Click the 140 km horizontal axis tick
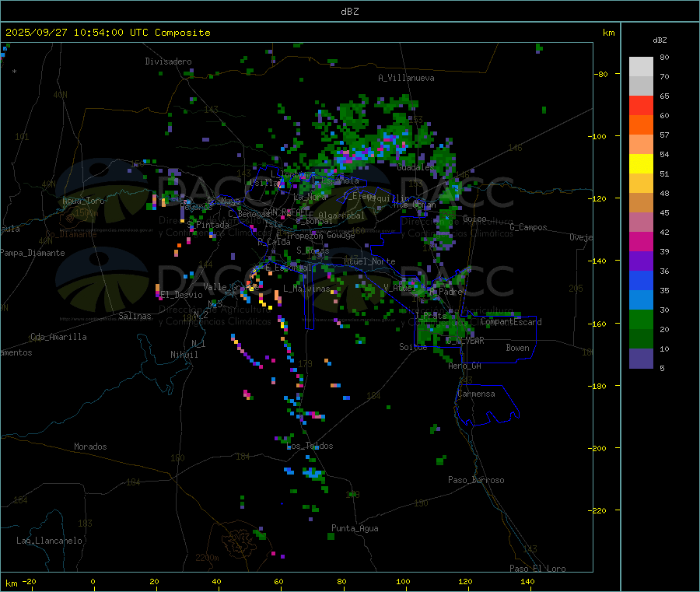 pyautogui.click(x=527, y=581)
